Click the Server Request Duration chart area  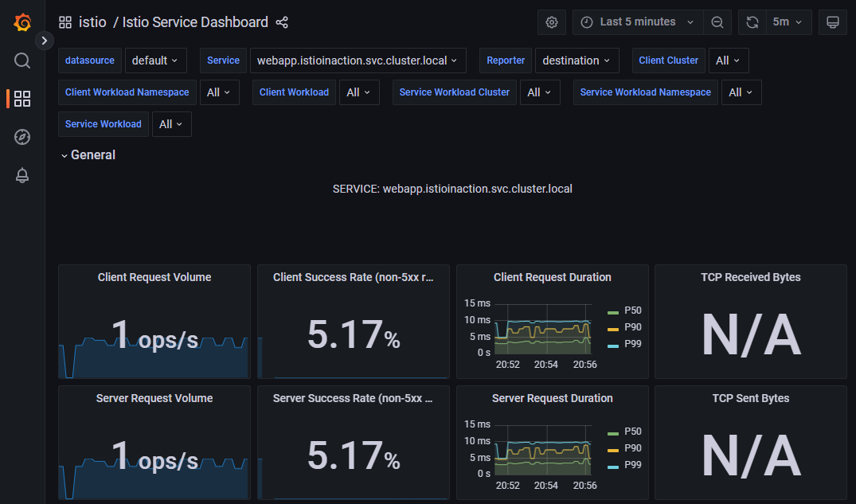point(543,449)
